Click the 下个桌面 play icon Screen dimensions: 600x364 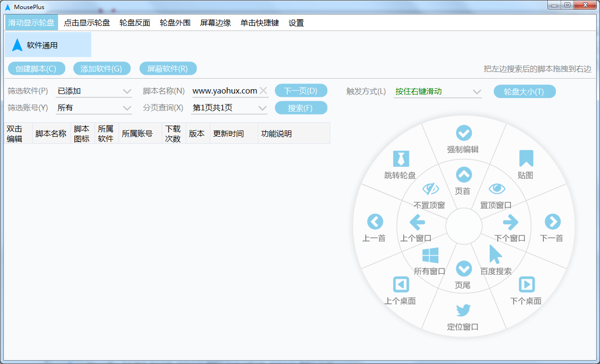click(527, 284)
